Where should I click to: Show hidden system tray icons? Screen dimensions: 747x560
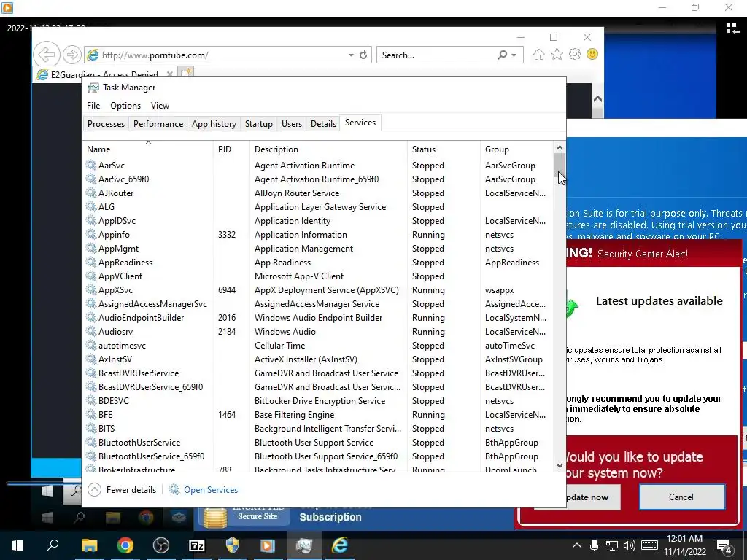click(576, 545)
